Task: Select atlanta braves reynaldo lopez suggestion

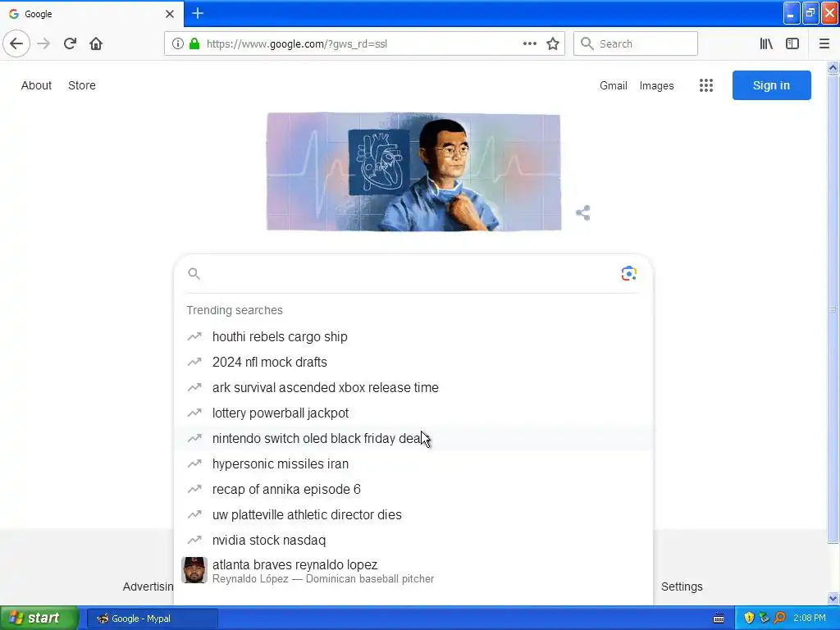Action: [x=413, y=571]
